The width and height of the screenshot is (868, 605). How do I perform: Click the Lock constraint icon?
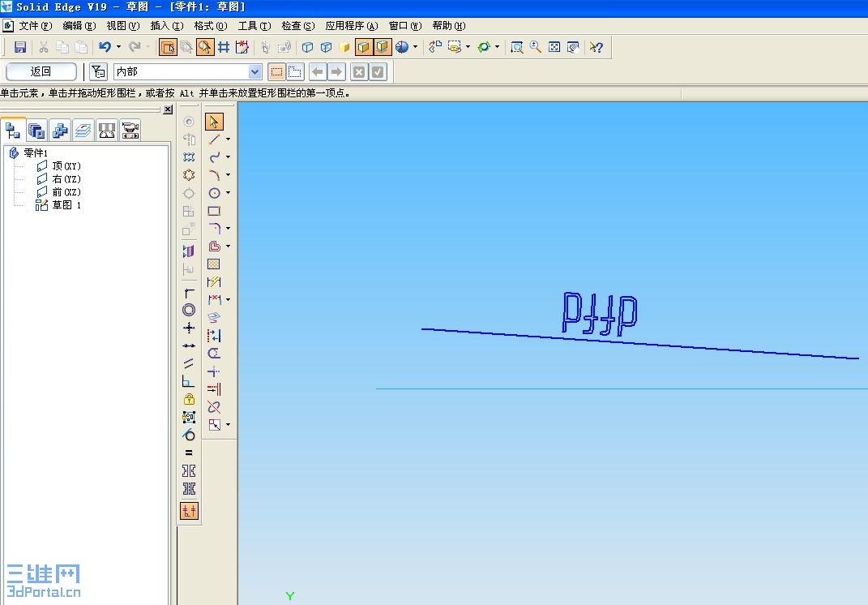click(189, 399)
